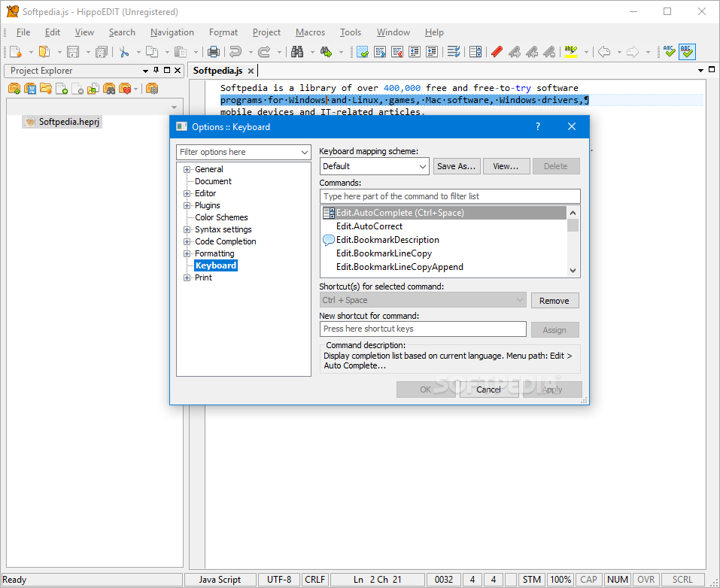The height and width of the screenshot is (588, 720).
Task: Open the Macros menu
Action: [311, 32]
